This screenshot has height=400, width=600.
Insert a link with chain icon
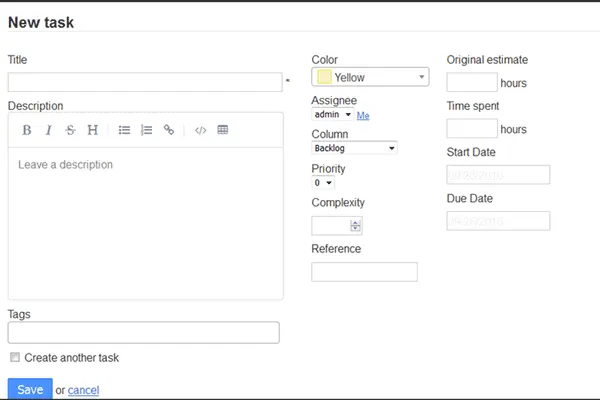pos(169,130)
